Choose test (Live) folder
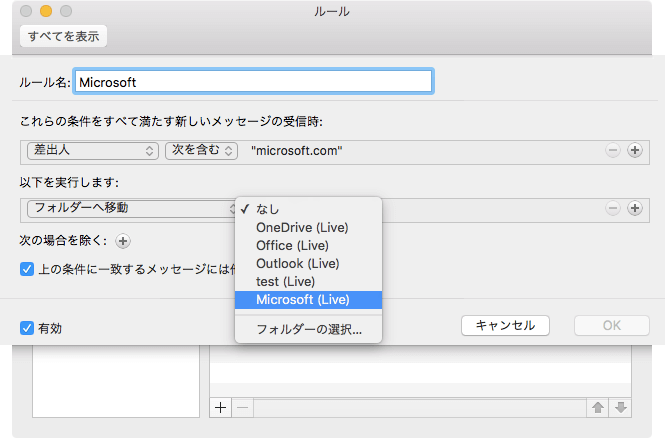 pos(308,282)
